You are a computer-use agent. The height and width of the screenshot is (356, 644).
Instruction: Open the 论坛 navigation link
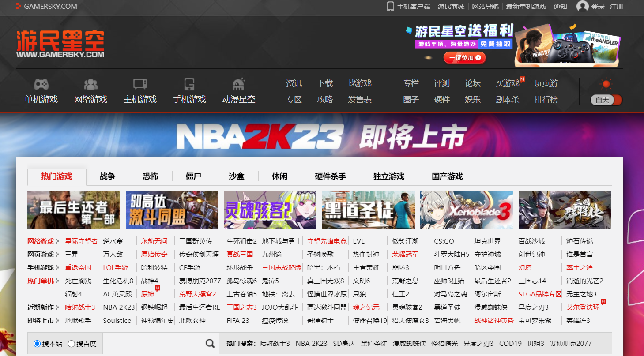[473, 83]
